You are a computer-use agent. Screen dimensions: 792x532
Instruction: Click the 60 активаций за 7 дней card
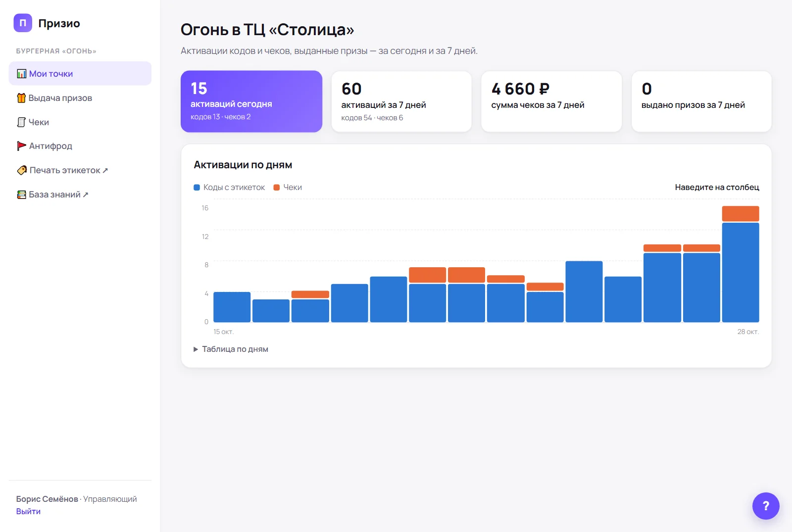point(401,101)
